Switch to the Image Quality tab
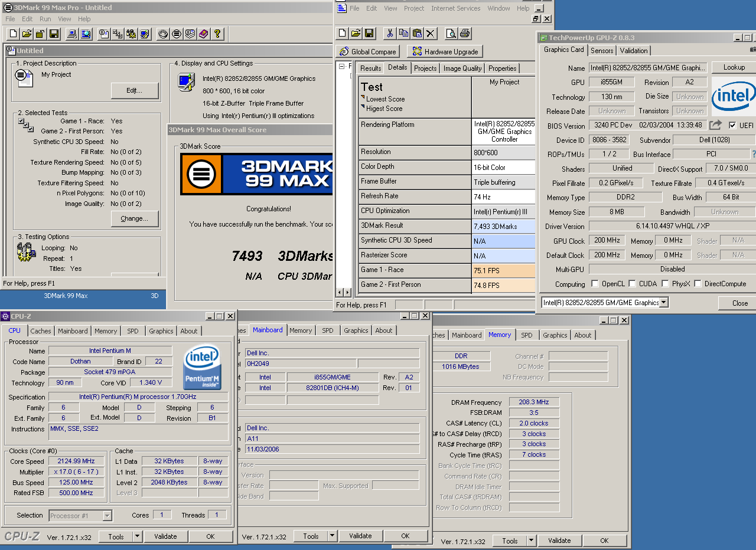Image resolution: width=756 pixels, height=550 pixels. tap(463, 68)
